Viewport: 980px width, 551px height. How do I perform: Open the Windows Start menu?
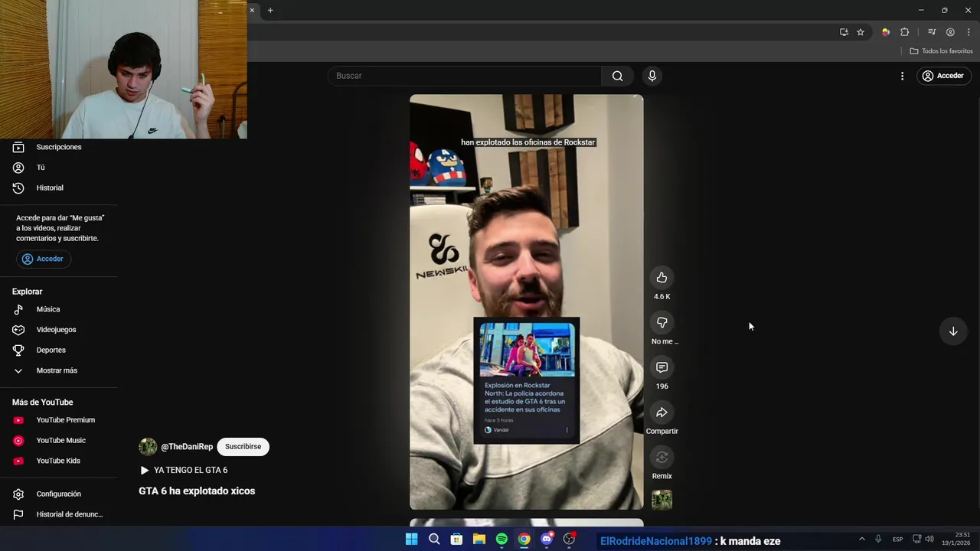pyautogui.click(x=411, y=540)
